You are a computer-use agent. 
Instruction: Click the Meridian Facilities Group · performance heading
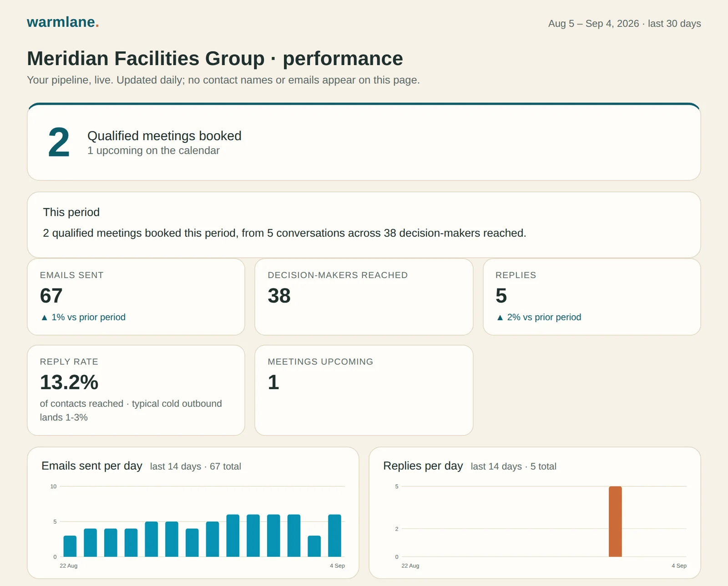click(215, 58)
